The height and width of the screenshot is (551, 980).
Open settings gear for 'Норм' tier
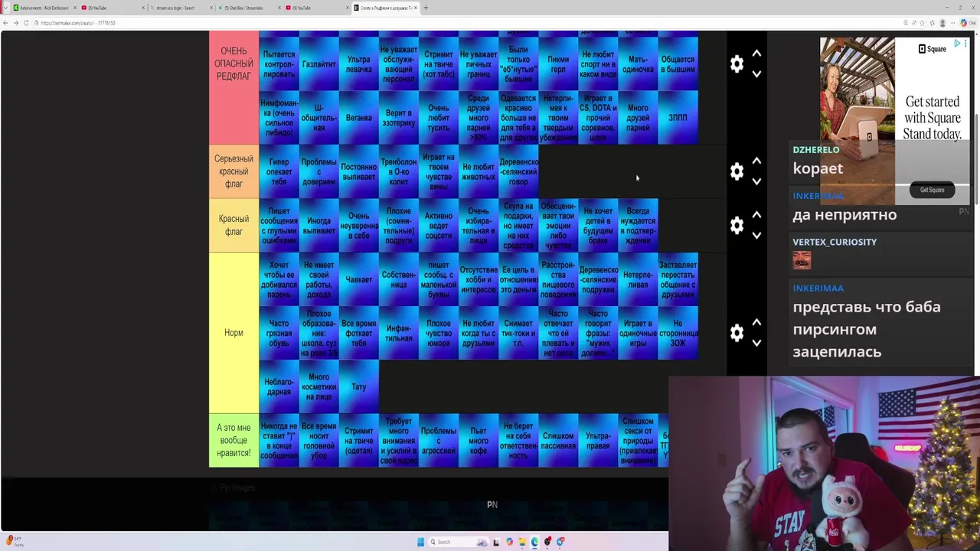pos(737,333)
